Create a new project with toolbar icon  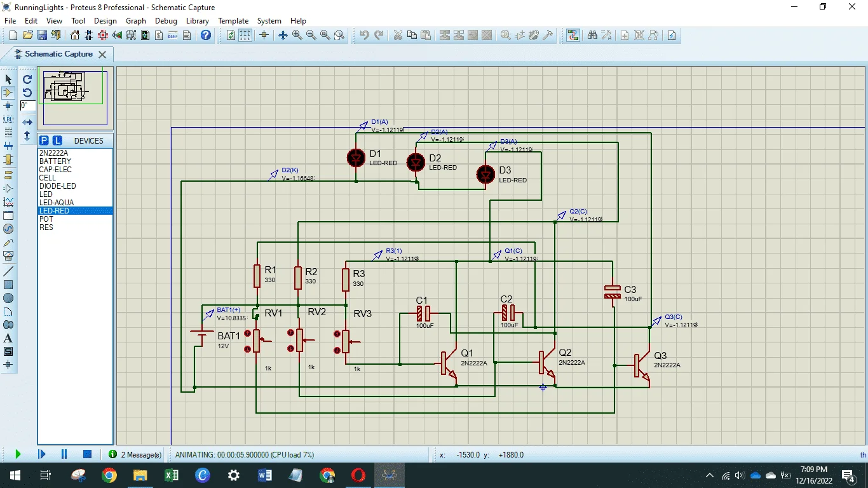click(x=14, y=35)
